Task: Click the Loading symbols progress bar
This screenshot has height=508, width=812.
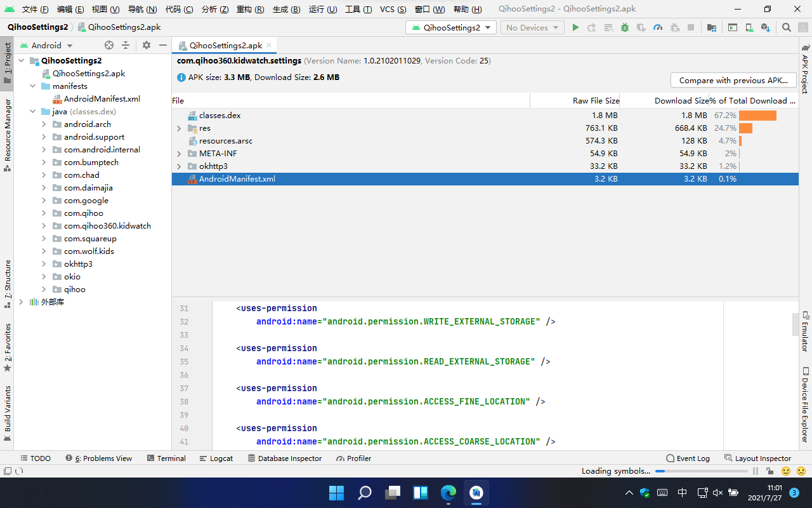Action: pyautogui.click(x=702, y=471)
